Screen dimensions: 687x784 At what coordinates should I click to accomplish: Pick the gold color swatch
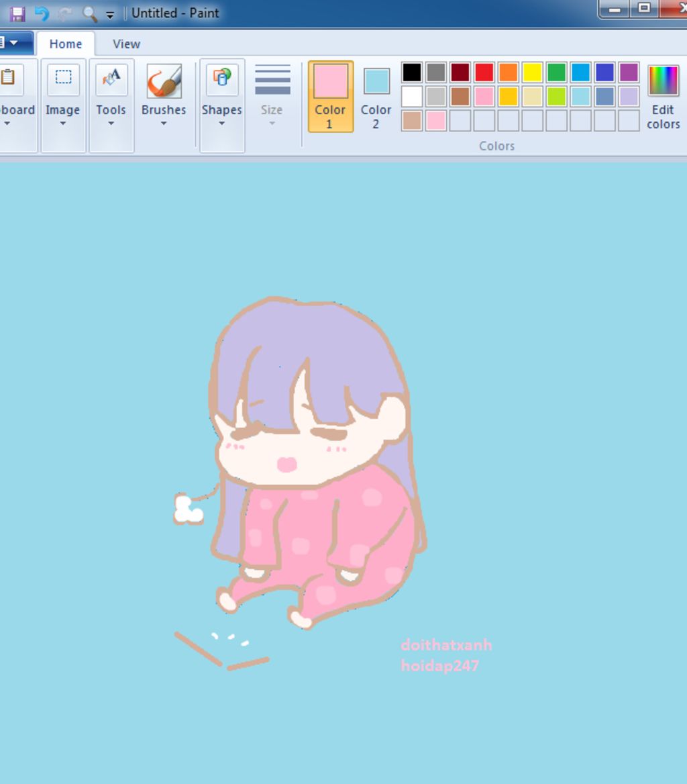pos(508,97)
